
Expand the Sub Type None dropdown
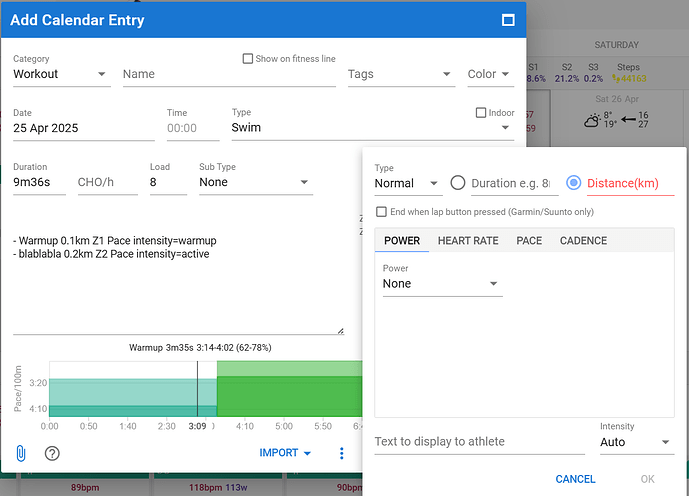pos(256,182)
